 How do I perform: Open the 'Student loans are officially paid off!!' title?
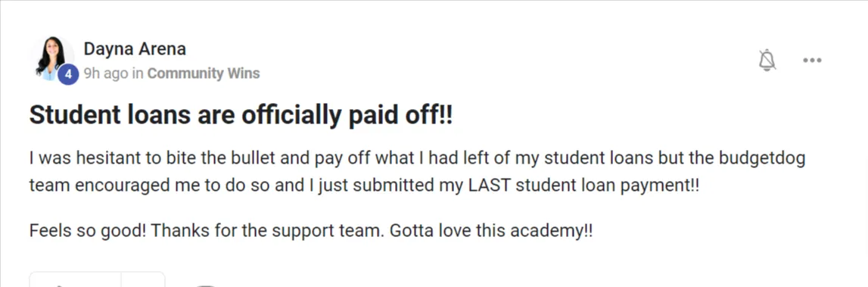point(241,114)
